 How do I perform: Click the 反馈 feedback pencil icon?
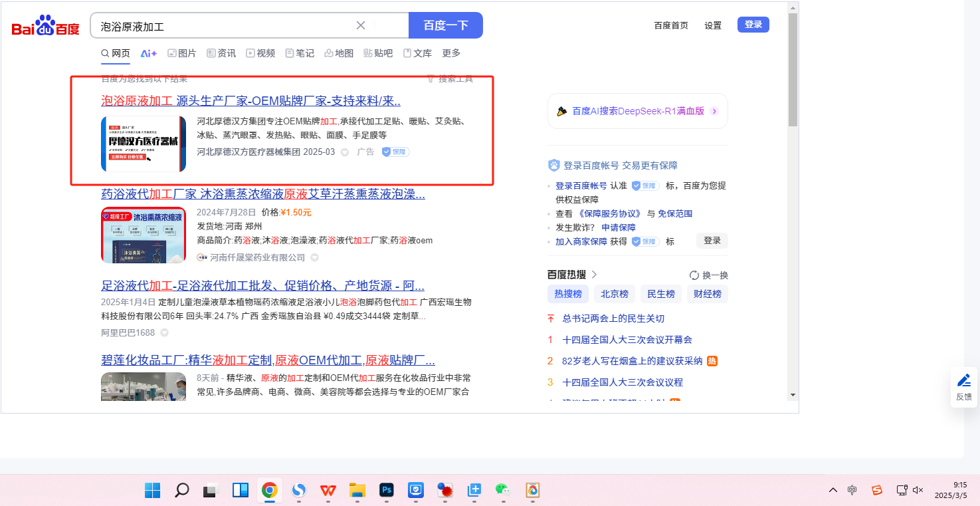point(963,381)
